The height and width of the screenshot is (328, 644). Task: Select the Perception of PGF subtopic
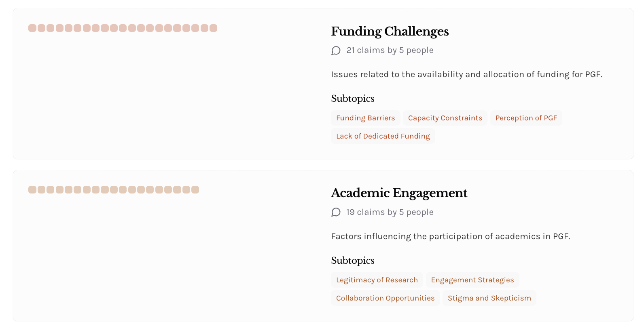[x=526, y=118]
